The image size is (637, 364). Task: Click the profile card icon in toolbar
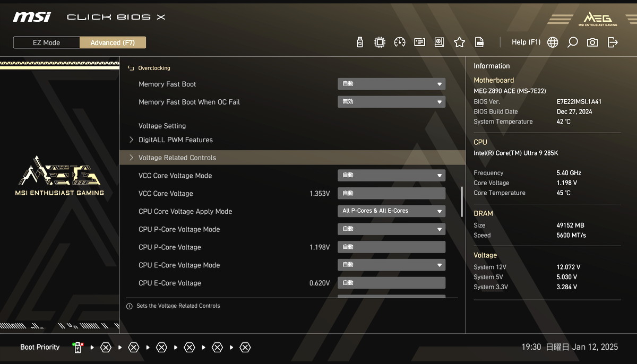pyautogui.click(x=419, y=42)
